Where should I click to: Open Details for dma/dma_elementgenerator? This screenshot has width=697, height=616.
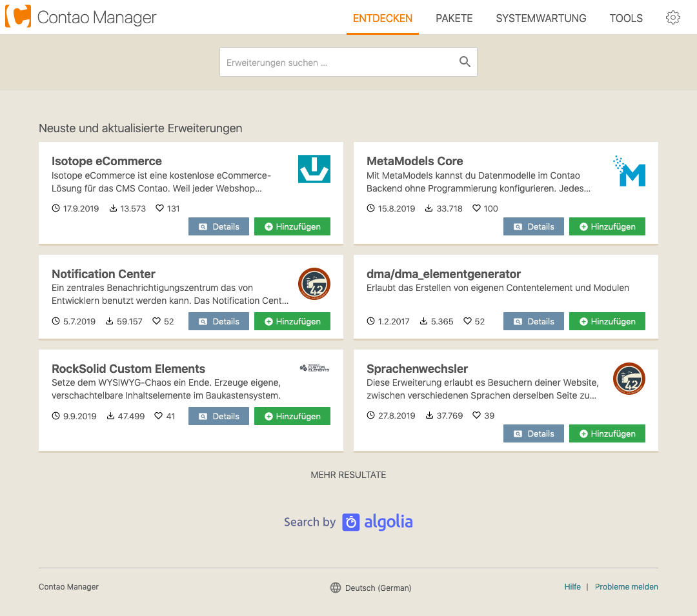coord(534,321)
